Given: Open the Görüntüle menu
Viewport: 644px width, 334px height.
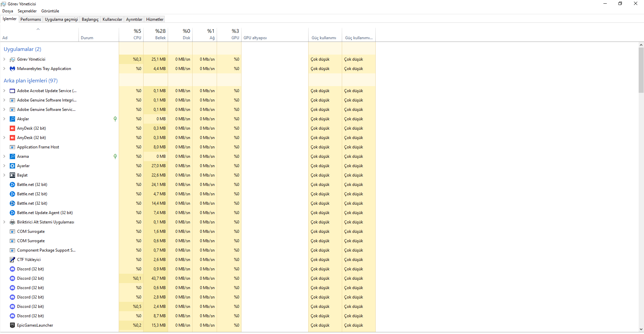Looking at the screenshot, I should (x=50, y=11).
